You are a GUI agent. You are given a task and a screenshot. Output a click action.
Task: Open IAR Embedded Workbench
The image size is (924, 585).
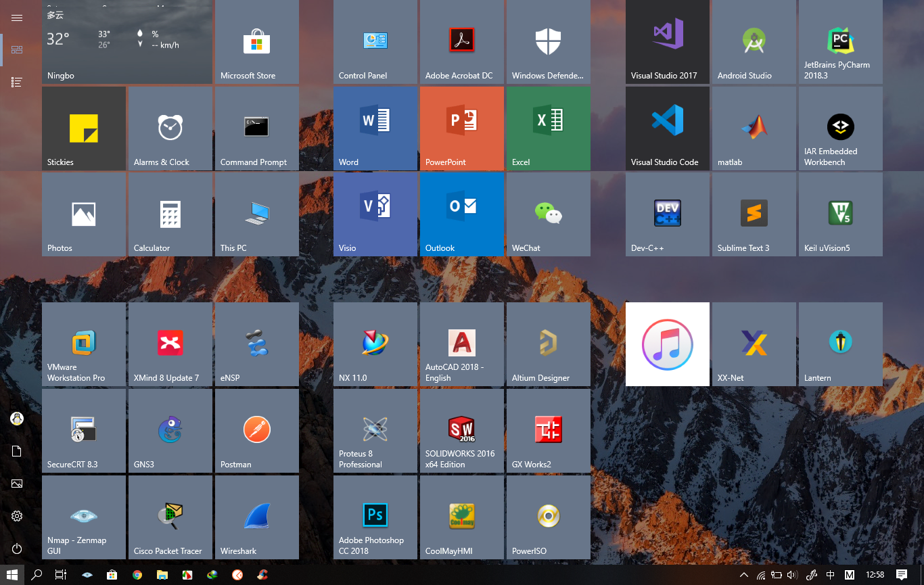tap(841, 128)
